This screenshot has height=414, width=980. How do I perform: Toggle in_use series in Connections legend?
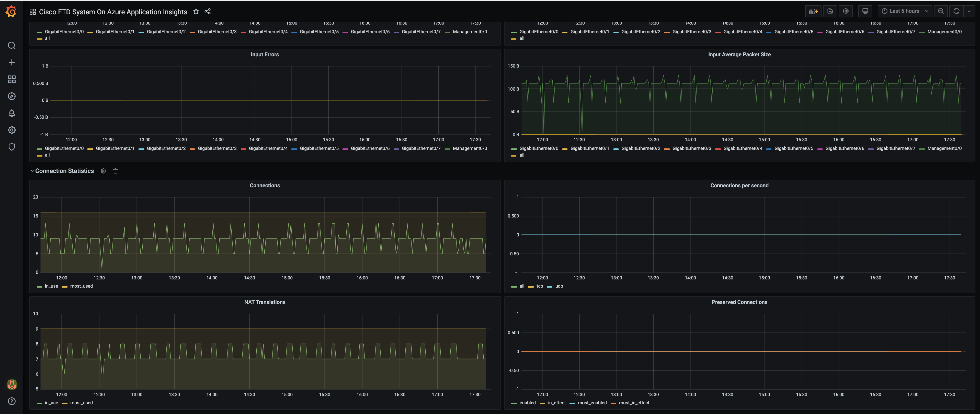pyautogui.click(x=51, y=286)
